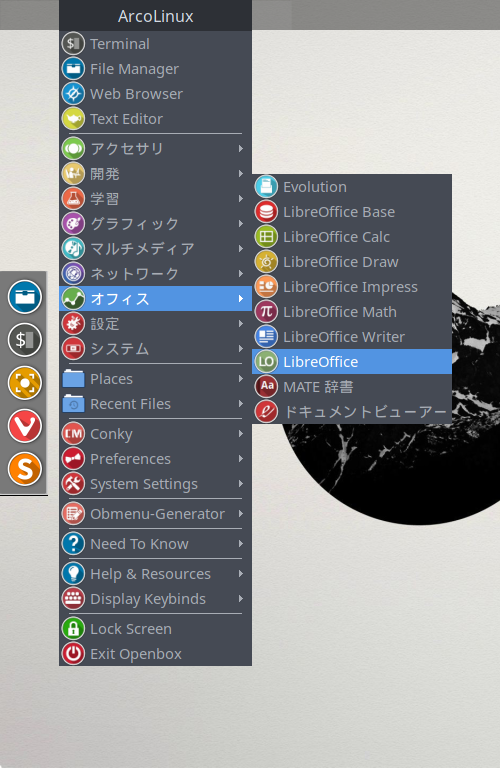Click the Evolution text label
Viewport: 500px width, 768px height.
pos(314,187)
